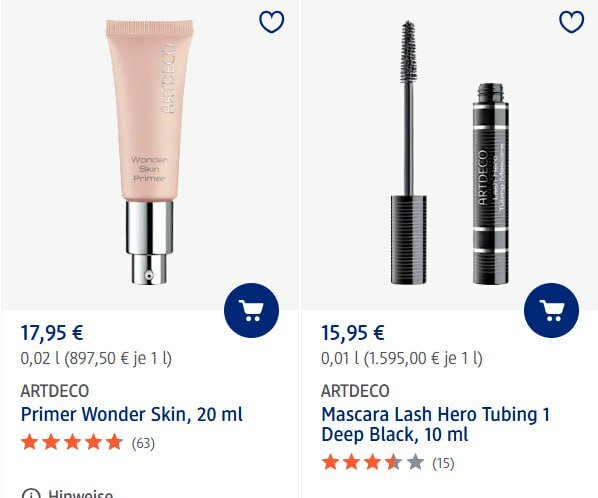Click the ARTDECO brand above Mascara Lash Hero
The image size is (598, 498).
click(x=355, y=391)
